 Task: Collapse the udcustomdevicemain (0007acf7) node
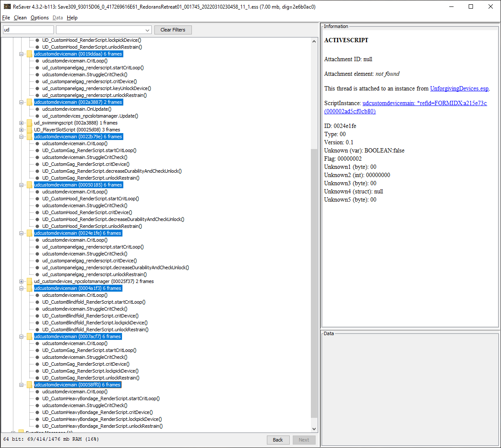click(x=21, y=336)
